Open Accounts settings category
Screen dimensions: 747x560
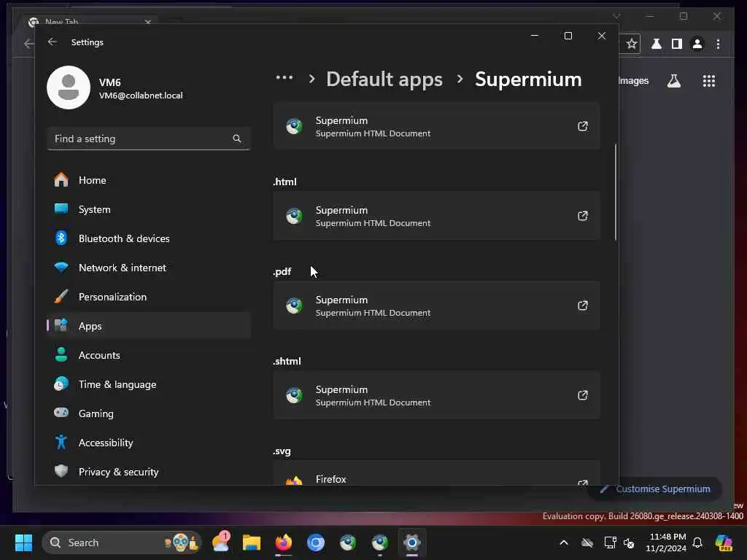coord(149,355)
